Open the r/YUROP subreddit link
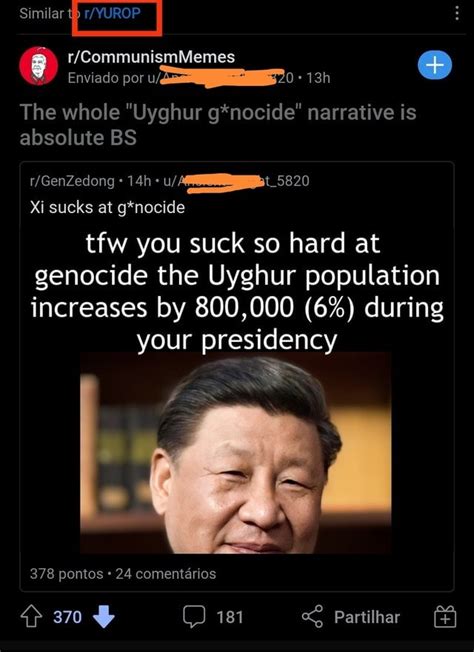 (112, 14)
